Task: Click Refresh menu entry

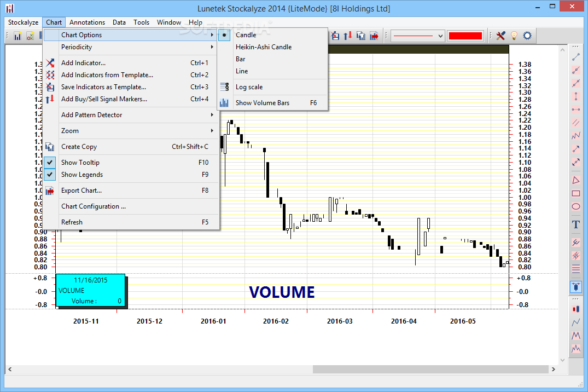Action: 131,222
